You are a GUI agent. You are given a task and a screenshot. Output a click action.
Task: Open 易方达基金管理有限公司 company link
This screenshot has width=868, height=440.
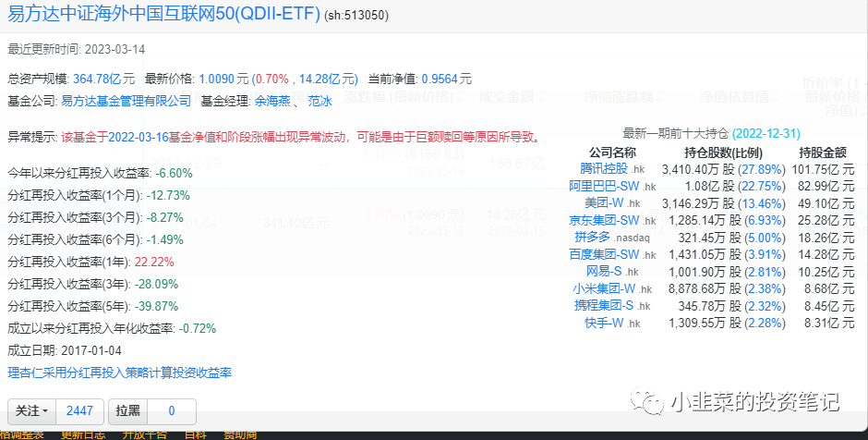click(126, 101)
